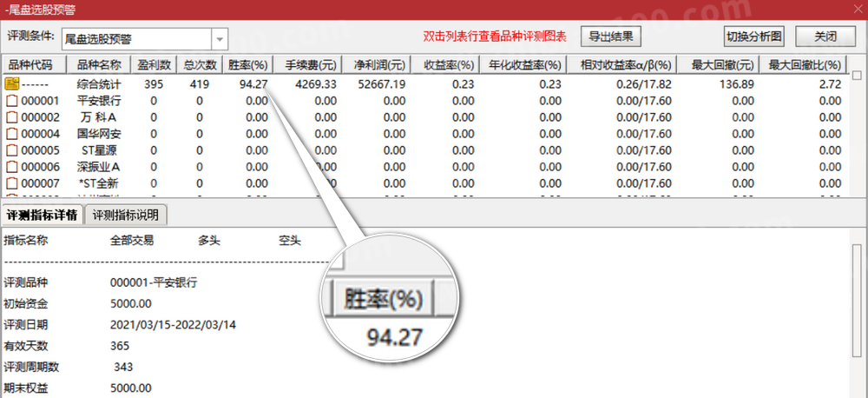Click the icon next to stock 000002
The image size is (868, 398).
[12, 117]
